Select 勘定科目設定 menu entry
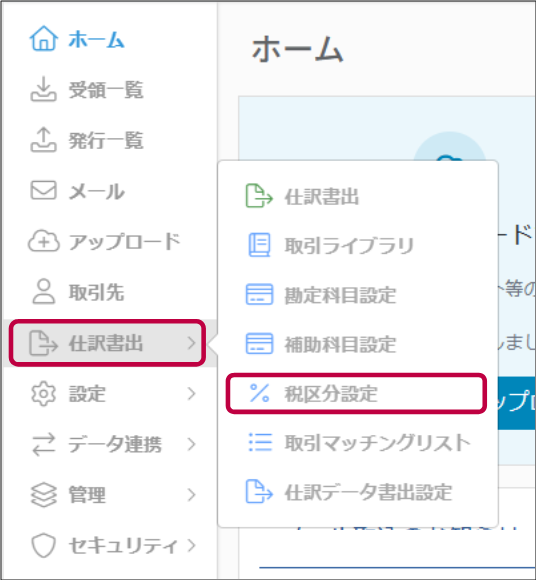Image resolution: width=536 pixels, height=580 pixels. [358, 295]
